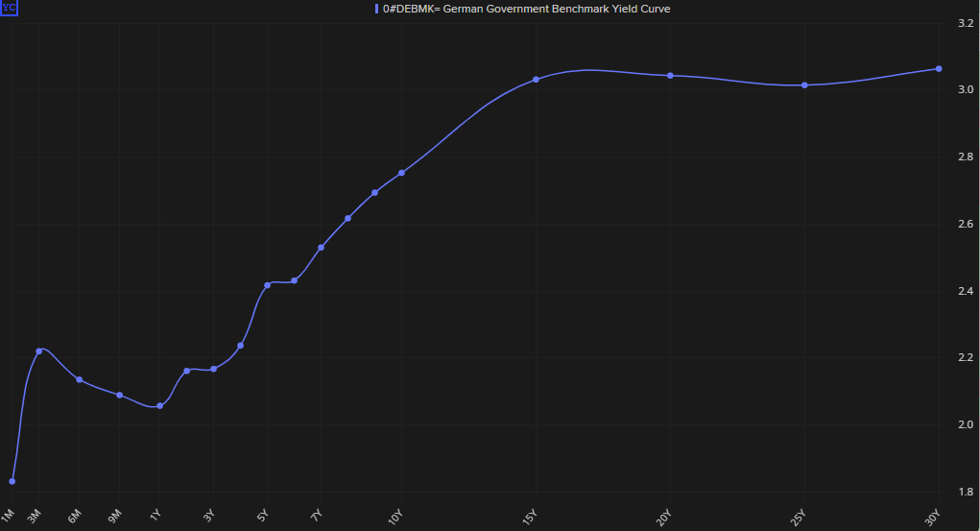Click the 7Y label on the x-axis
This screenshot has width=980, height=531.
(318, 515)
